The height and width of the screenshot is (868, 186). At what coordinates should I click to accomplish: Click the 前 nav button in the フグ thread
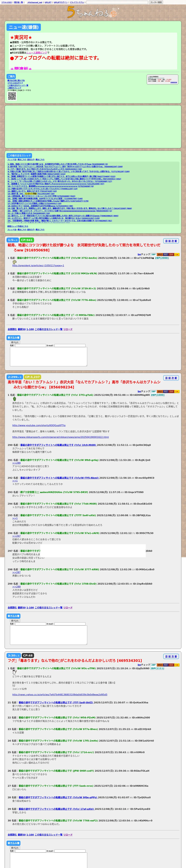pos(169,656)
